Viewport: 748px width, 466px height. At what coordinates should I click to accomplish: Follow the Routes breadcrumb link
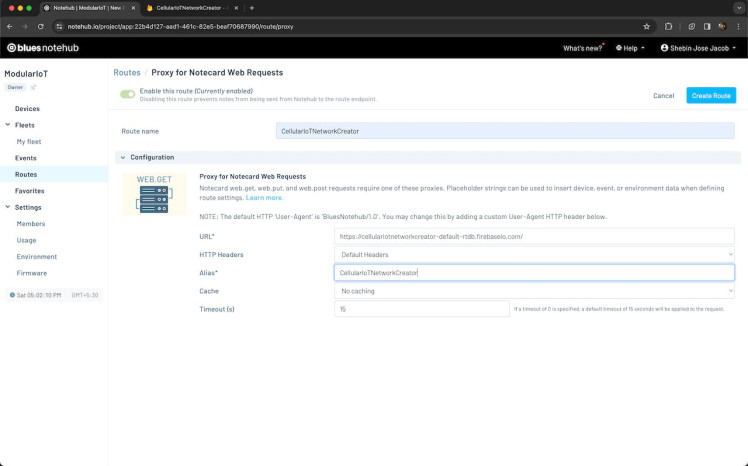coord(127,72)
